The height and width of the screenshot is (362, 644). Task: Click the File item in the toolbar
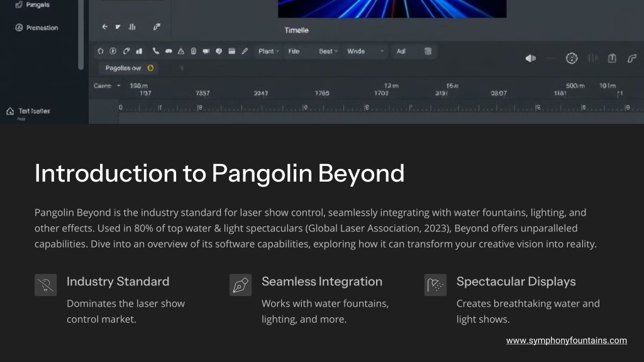coord(294,52)
